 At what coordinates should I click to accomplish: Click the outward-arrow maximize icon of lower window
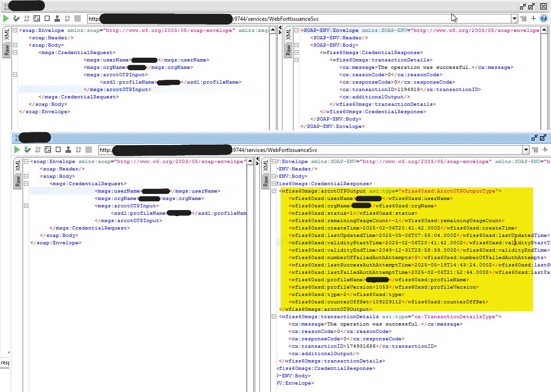543,138
